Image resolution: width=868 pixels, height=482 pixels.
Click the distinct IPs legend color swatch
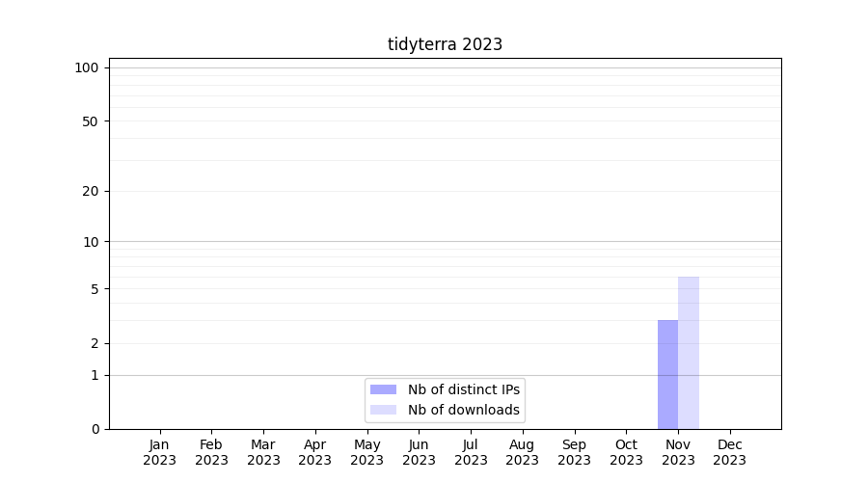pos(383,389)
